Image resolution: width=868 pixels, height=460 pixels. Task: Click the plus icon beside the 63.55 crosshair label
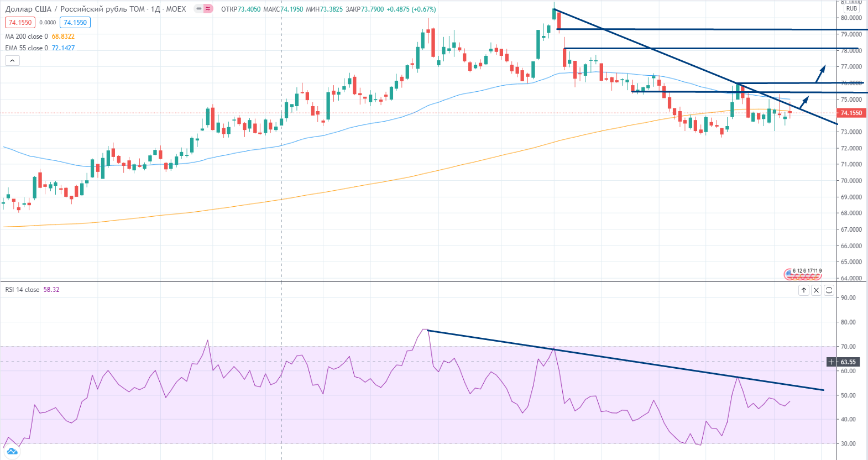coord(832,362)
